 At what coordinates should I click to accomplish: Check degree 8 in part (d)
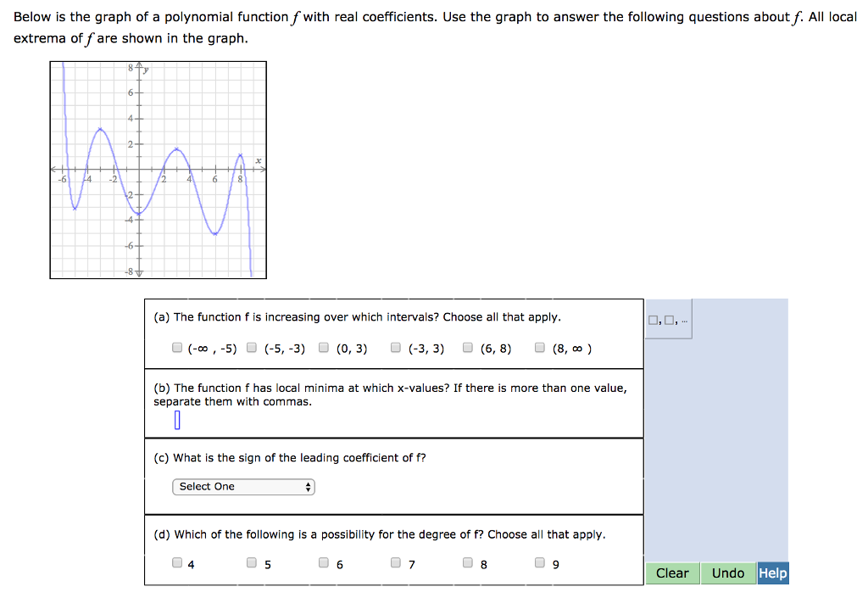pos(467,562)
